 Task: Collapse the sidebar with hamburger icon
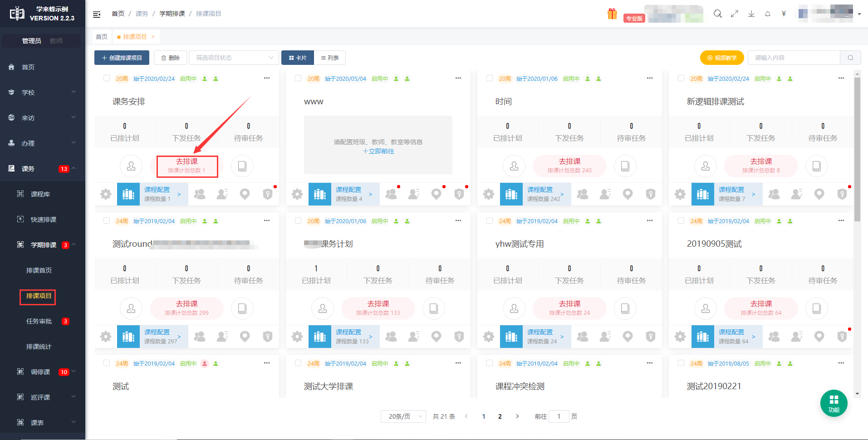coord(97,14)
